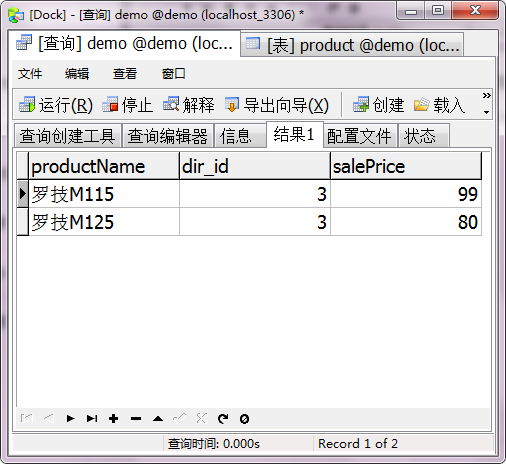Open the 配置文件 tab

pyautogui.click(x=360, y=135)
